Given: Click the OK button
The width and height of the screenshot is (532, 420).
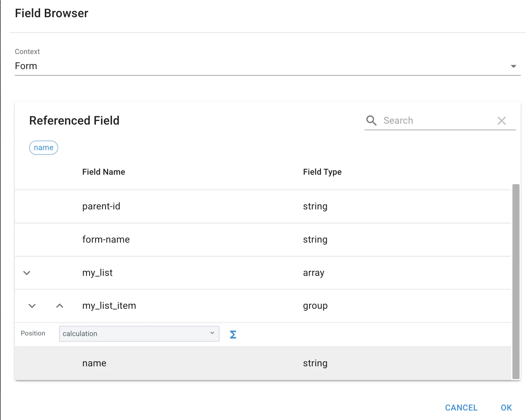Looking at the screenshot, I should point(506,408).
